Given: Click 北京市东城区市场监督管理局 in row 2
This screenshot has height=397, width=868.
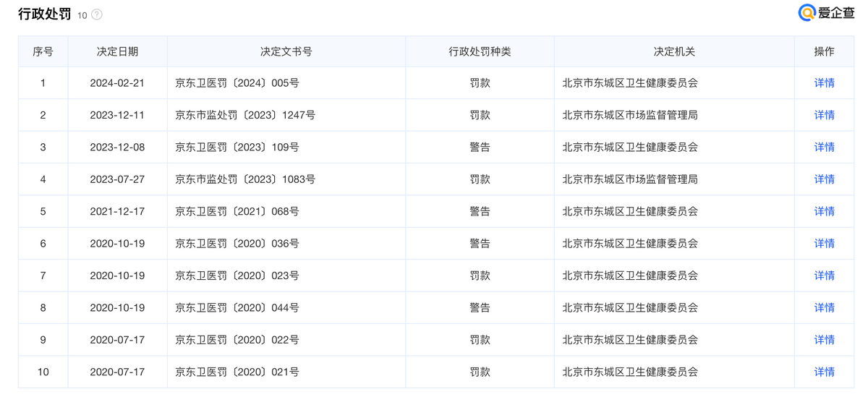Looking at the screenshot, I should tap(629, 115).
